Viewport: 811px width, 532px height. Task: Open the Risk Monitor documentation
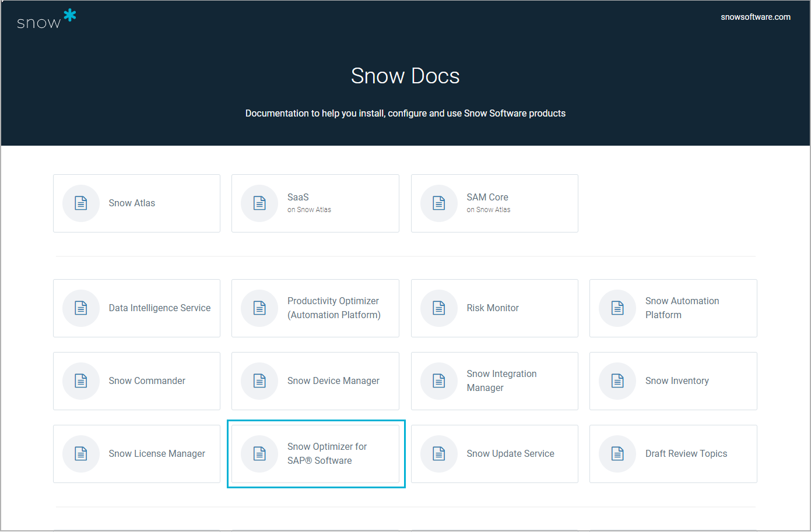point(494,308)
